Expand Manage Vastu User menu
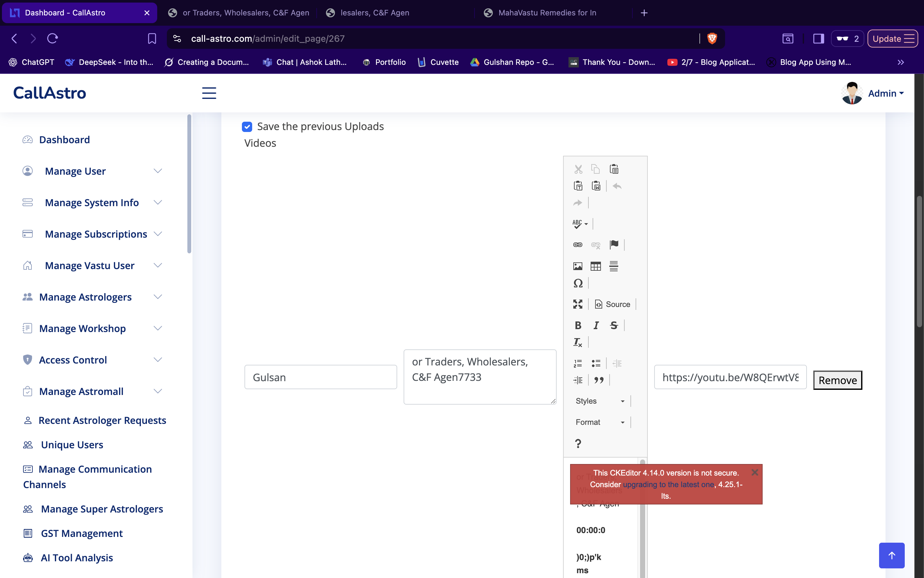 [92, 265]
